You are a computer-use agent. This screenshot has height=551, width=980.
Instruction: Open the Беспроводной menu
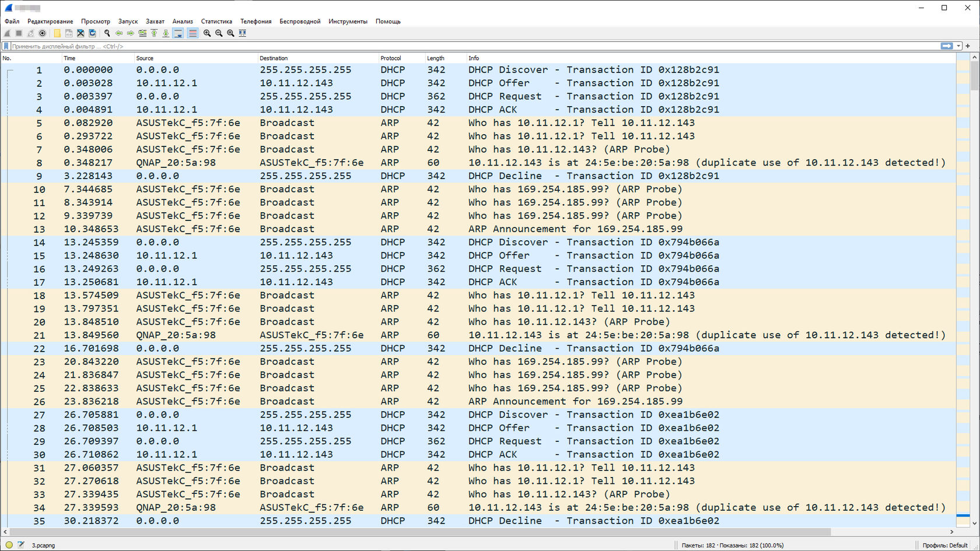[300, 22]
